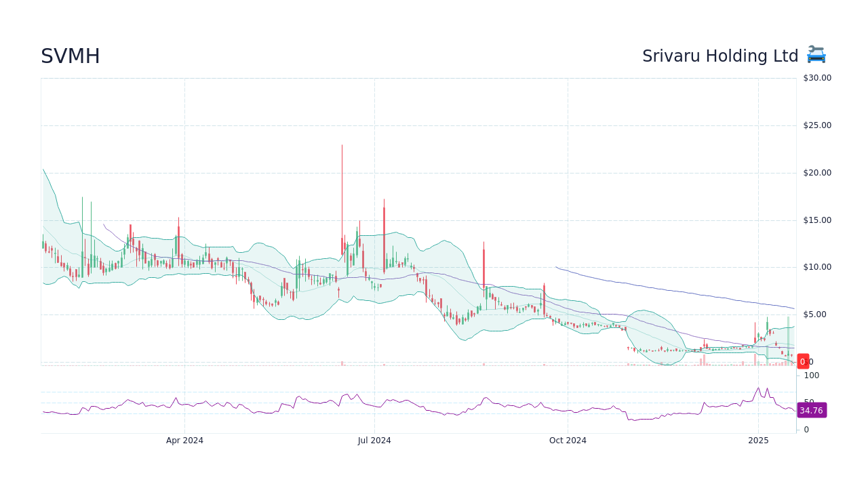868x488 pixels.
Task: Click the car emoji icon beside company name
Action: pos(816,56)
